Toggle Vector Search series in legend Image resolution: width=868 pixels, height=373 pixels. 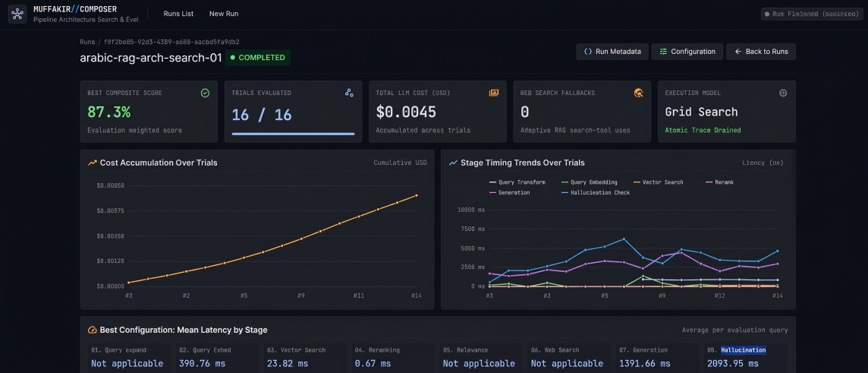[x=658, y=182]
